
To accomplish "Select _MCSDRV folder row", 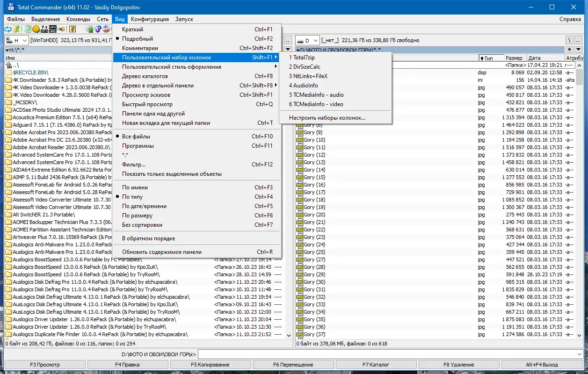I will point(58,102).
